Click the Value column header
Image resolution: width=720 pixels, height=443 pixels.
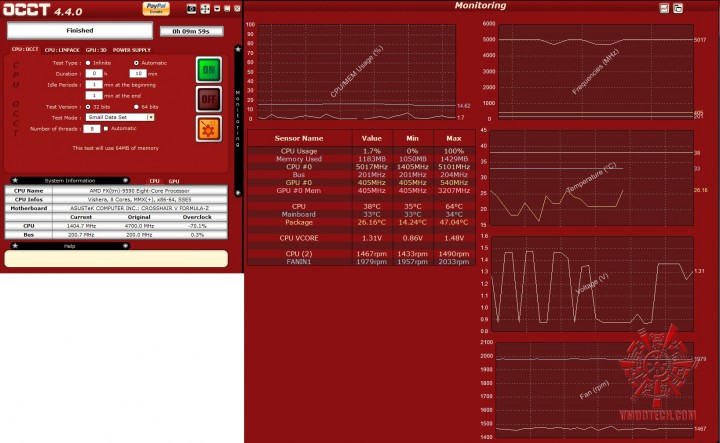372,138
